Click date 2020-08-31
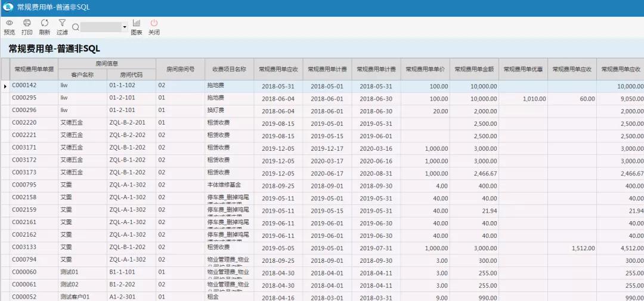Viewport: 644px width, 301px height. click(376, 173)
